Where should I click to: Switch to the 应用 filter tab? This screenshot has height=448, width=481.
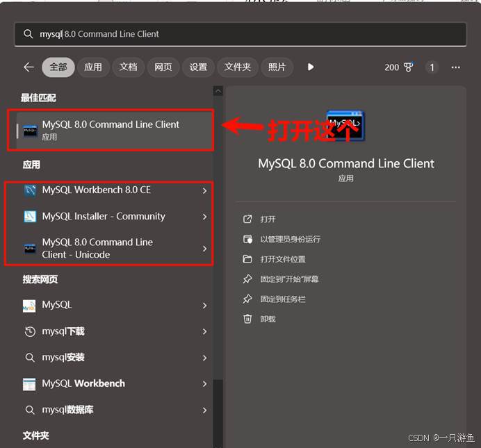(93, 67)
